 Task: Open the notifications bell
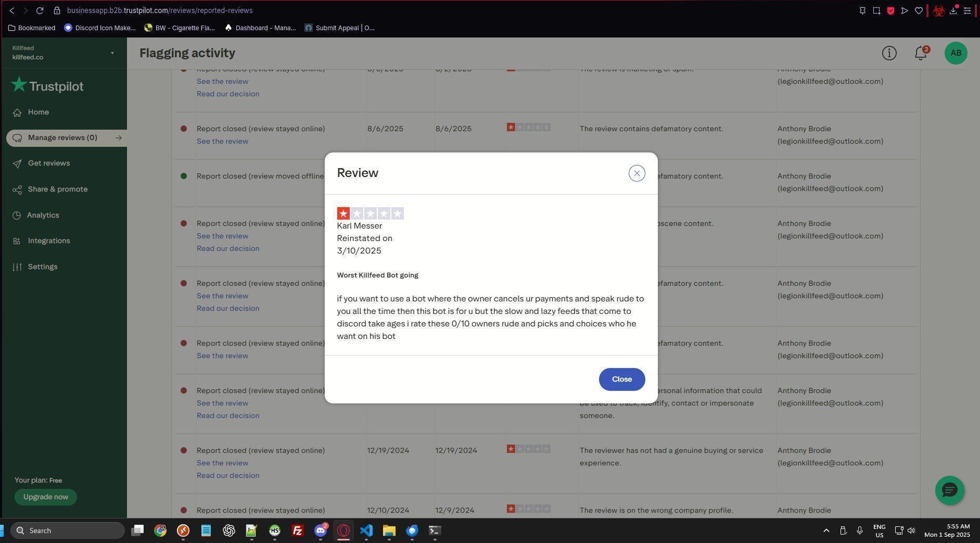pyautogui.click(x=921, y=53)
